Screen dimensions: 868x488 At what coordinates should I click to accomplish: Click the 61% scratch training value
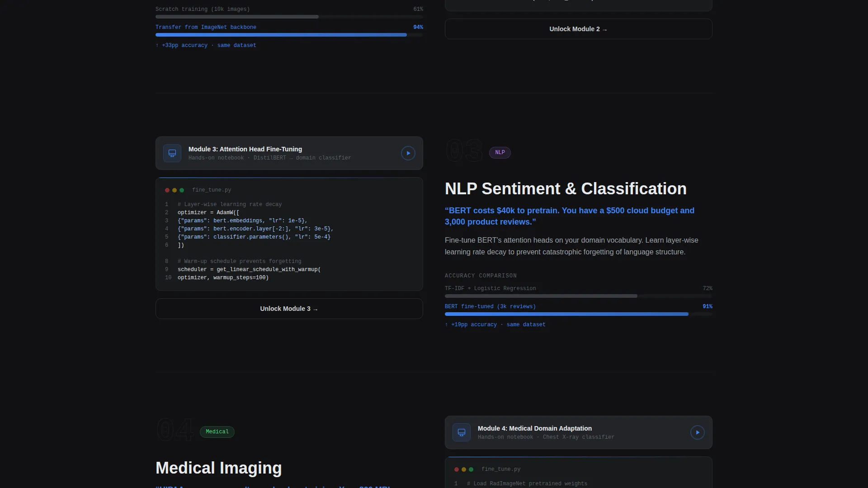pyautogui.click(x=418, y=9)
